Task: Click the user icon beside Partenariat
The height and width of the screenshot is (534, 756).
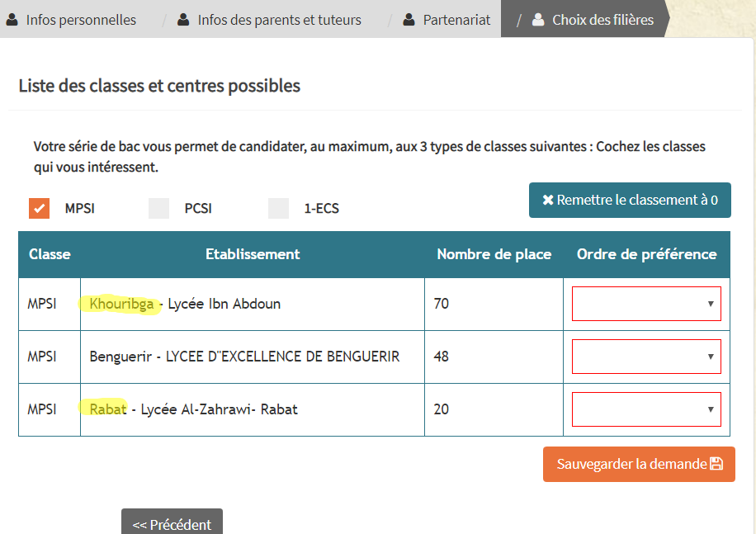Action: coord(409,20)
